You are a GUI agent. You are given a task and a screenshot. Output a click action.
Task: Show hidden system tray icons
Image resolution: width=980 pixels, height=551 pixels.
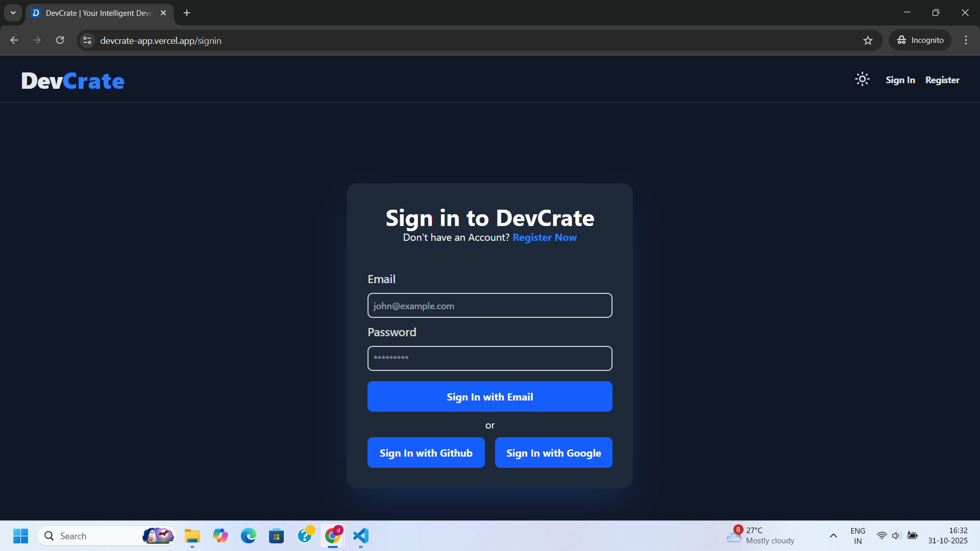coord(833,536)
